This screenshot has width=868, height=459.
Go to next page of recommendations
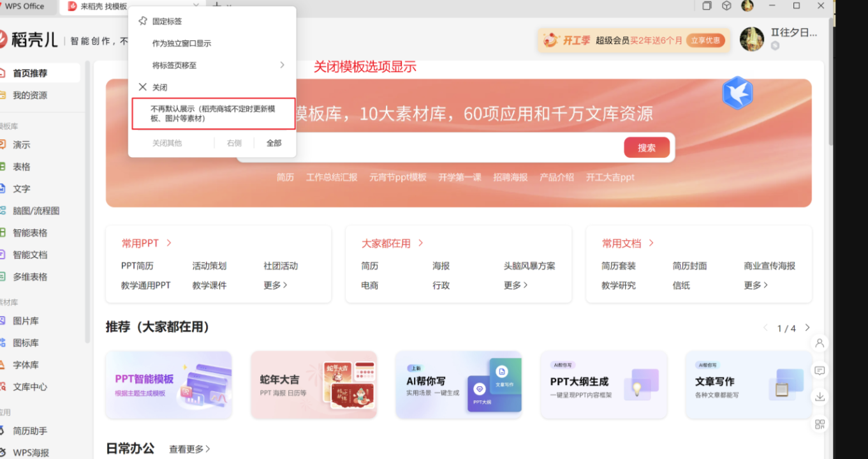[x=807, y=327]
